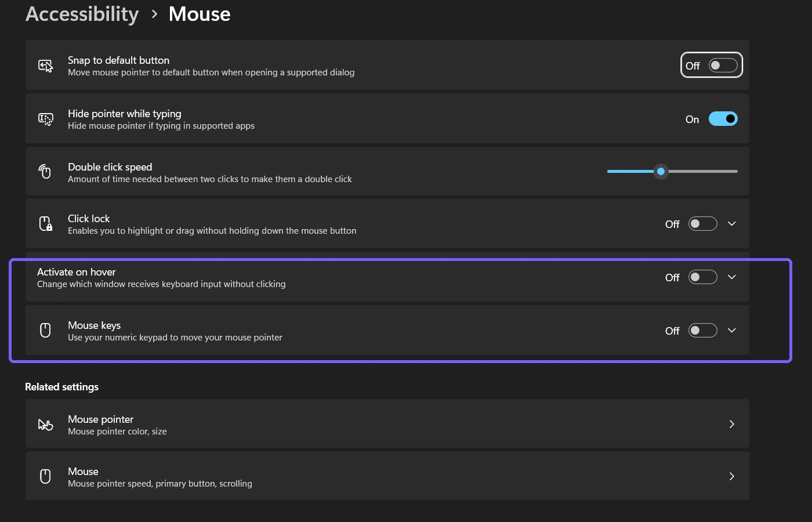Enable the Click lock toggle
Viewport: 812px width, 522px height.
pos(702,224)
